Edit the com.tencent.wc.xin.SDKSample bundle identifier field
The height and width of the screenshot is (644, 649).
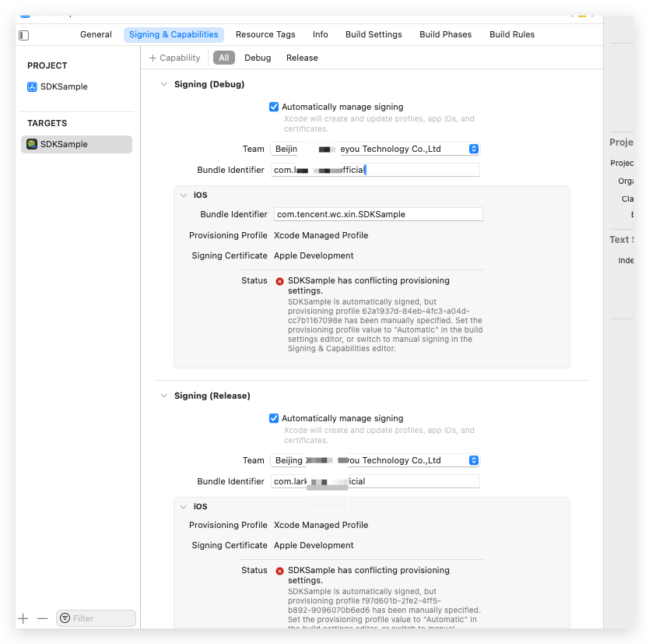coord(378,214)
